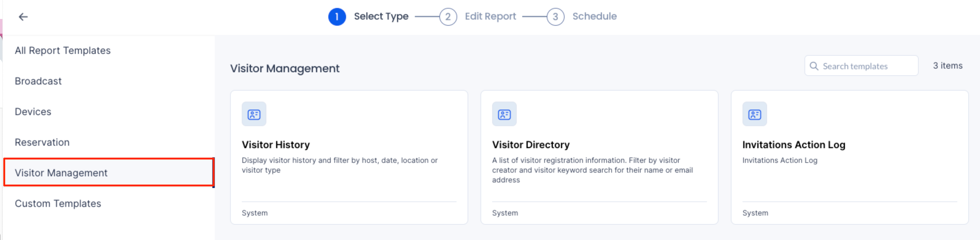The image size is (980, 240).
Task: Choose the Invitations Action Log template title
Action: point(793,145)
